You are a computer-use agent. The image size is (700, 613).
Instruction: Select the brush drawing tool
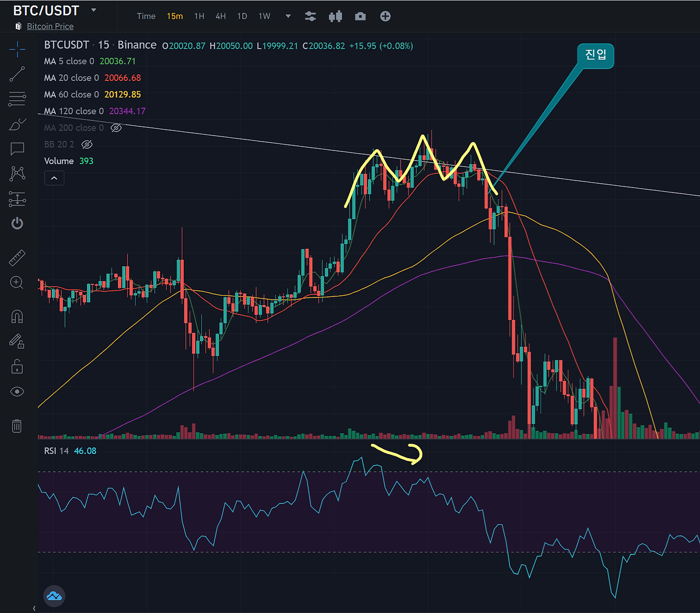point(17,124)
